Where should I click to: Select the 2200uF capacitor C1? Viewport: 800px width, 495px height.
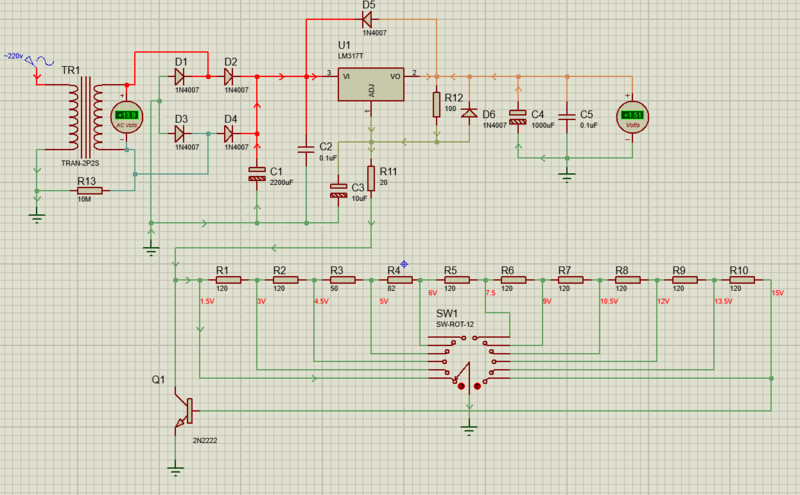coord(257,172)
